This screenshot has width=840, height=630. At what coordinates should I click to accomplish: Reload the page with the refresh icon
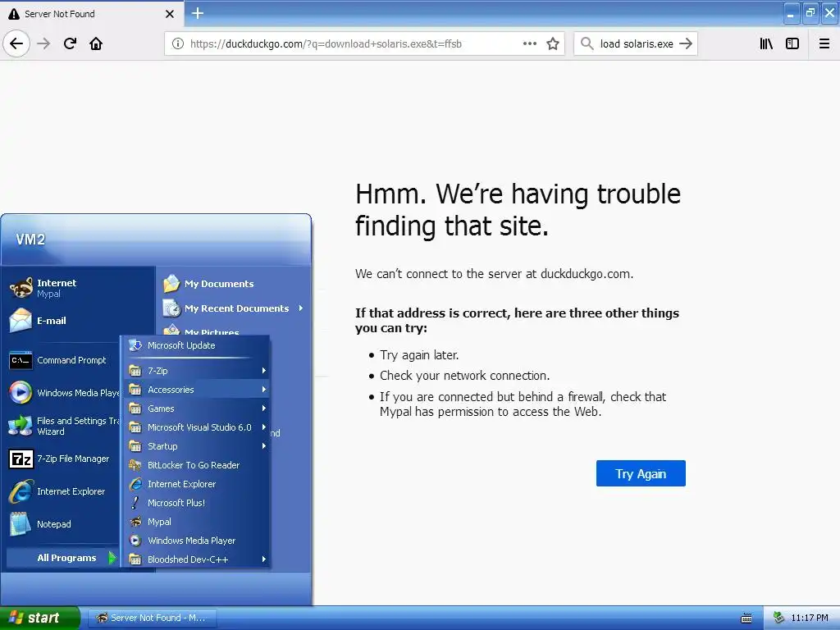tap(70, 43)
